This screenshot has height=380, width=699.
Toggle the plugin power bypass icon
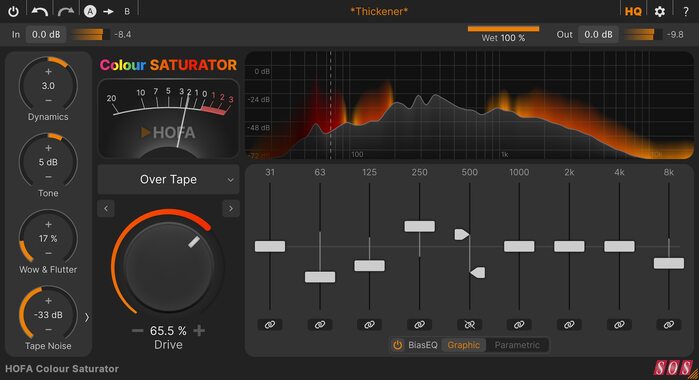(13, 12)
